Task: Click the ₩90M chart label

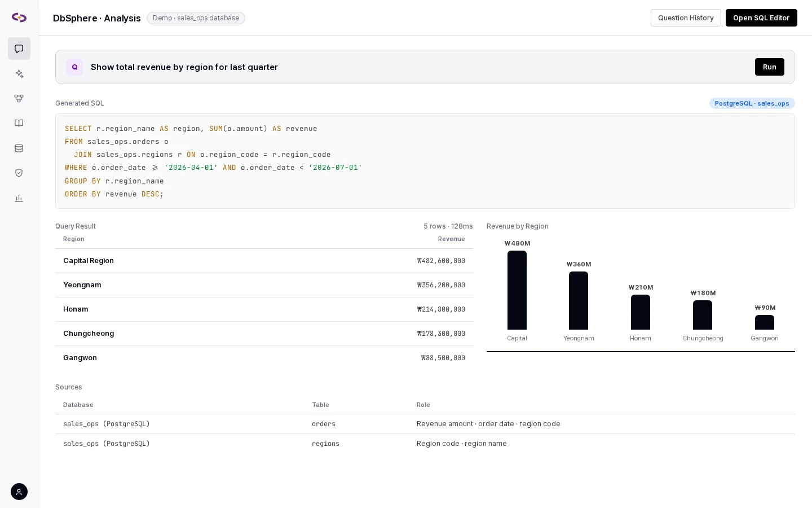Action: coord(765,308)
